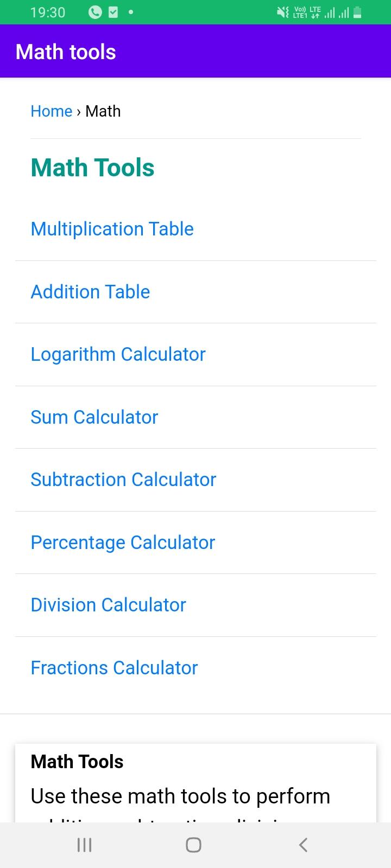The width and height of the screenshot is (391, 868).
Task: Tap the call status icon
Action: (95, 12)
